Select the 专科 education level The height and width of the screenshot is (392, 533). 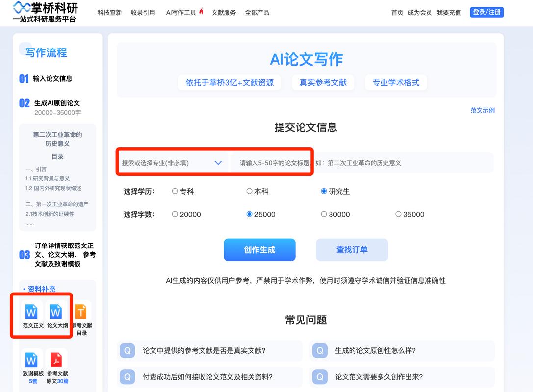(x=175, y=192)
